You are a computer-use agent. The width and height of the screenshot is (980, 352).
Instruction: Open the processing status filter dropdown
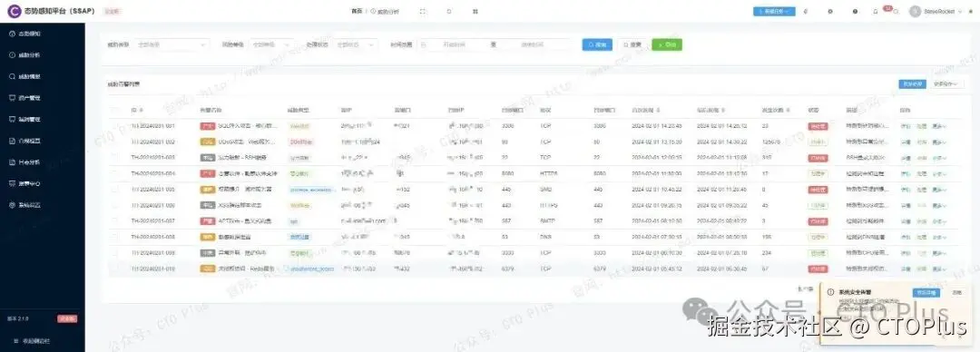click(x=356, y=44)
